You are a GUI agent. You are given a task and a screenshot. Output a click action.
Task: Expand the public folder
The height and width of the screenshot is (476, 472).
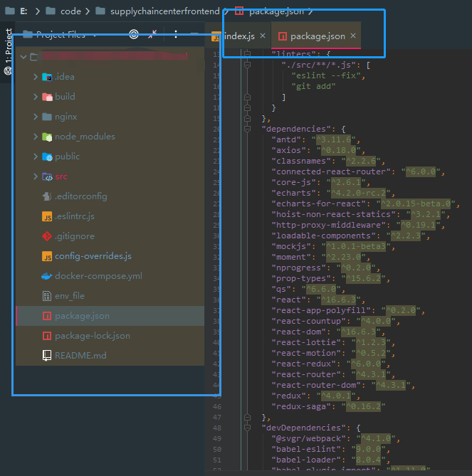[x=36, y=157]
